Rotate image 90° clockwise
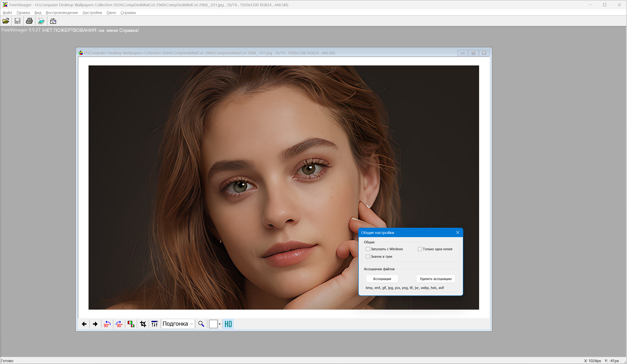 pyautogui.click(x=119, y=324)
